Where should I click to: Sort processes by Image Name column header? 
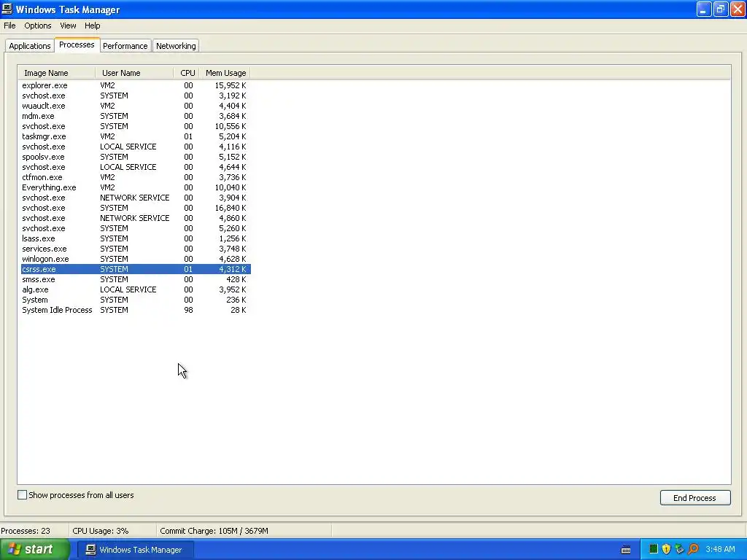pos(57,73)
